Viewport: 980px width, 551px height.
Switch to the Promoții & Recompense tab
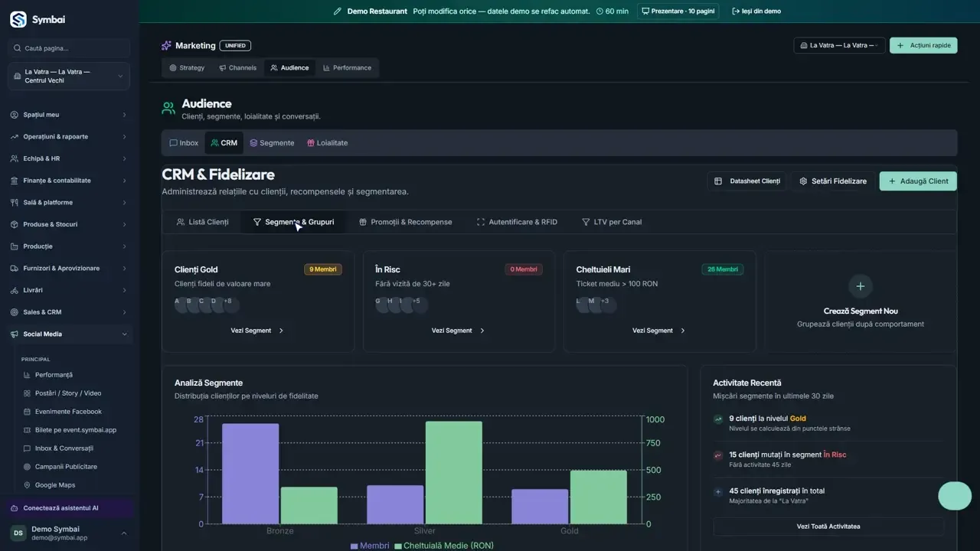pyautogui.click(x=406, y=222)
